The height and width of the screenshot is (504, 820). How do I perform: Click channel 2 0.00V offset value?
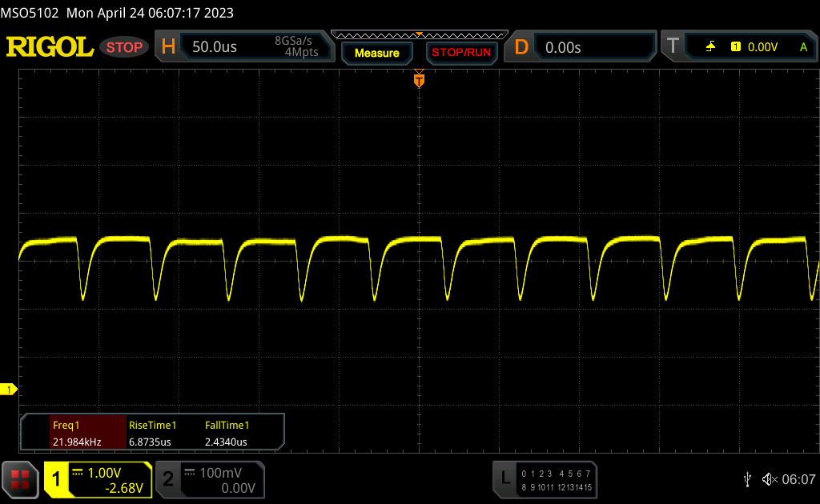(x=238, y=488)
